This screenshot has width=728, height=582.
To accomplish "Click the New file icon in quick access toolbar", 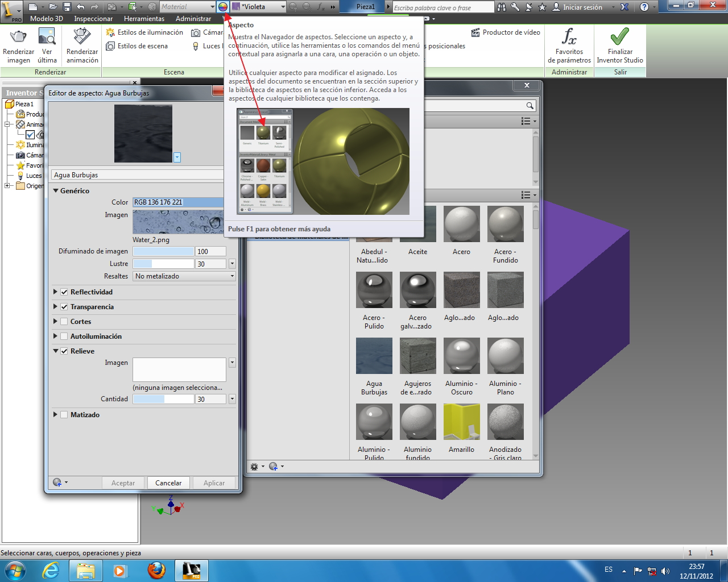I will tap(33, 7).
